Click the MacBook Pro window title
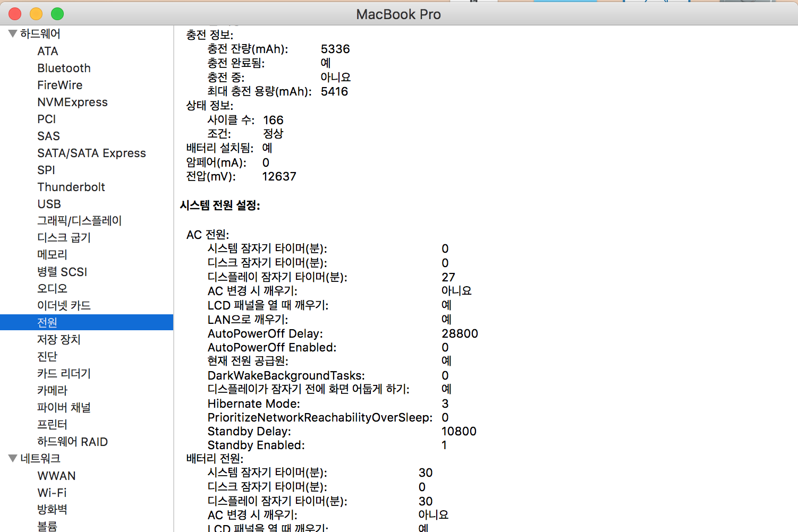 pyautogui.click(x=398, y=14)
